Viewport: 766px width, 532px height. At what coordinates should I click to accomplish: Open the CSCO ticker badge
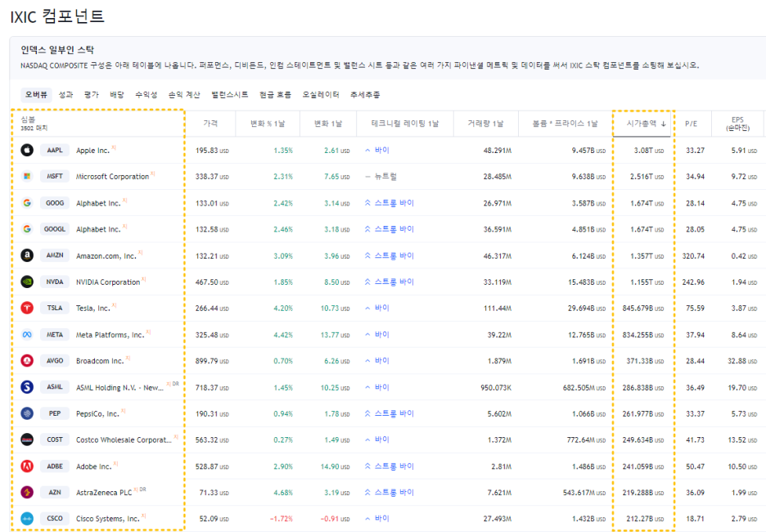coord(55,518)
